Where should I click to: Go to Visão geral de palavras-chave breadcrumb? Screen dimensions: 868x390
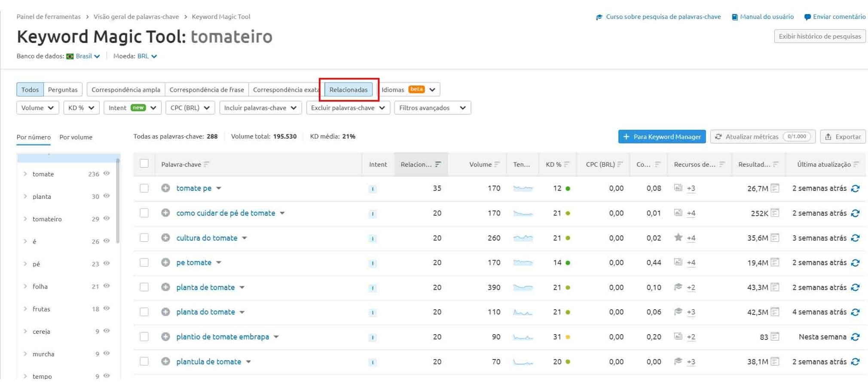(x=136, y=17)
